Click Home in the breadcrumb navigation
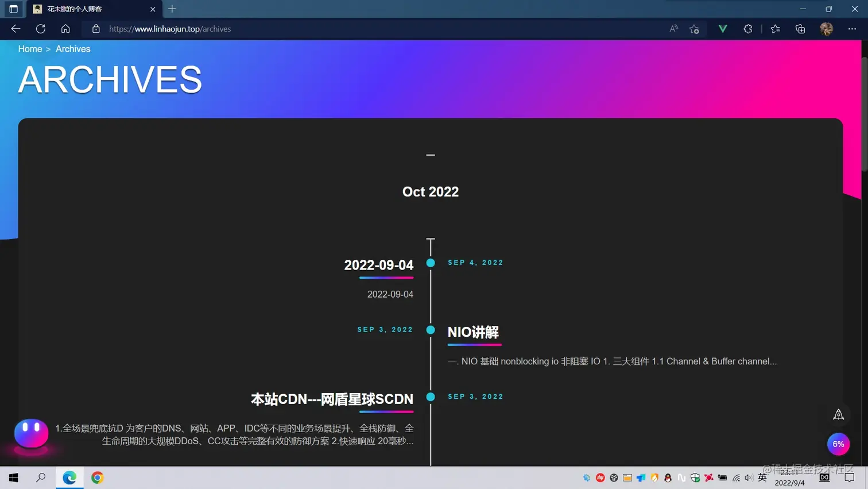The width and height of the screenshot is (868, 489). click(x=30, y=49)
